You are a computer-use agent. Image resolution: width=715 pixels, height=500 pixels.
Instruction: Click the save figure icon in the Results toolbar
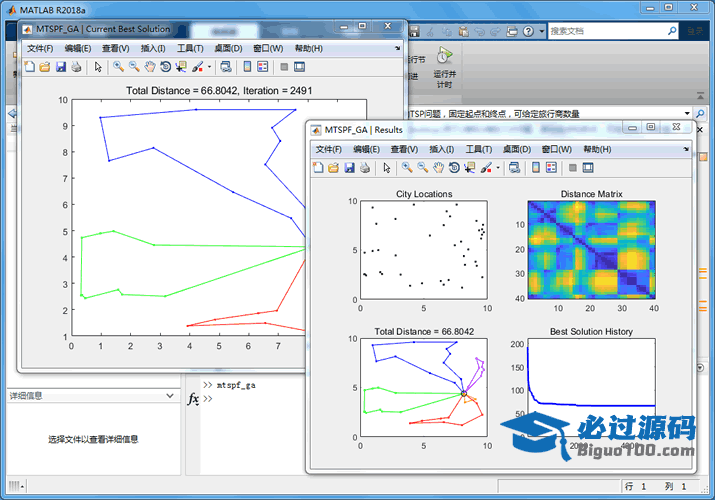(x=349, y=168)
